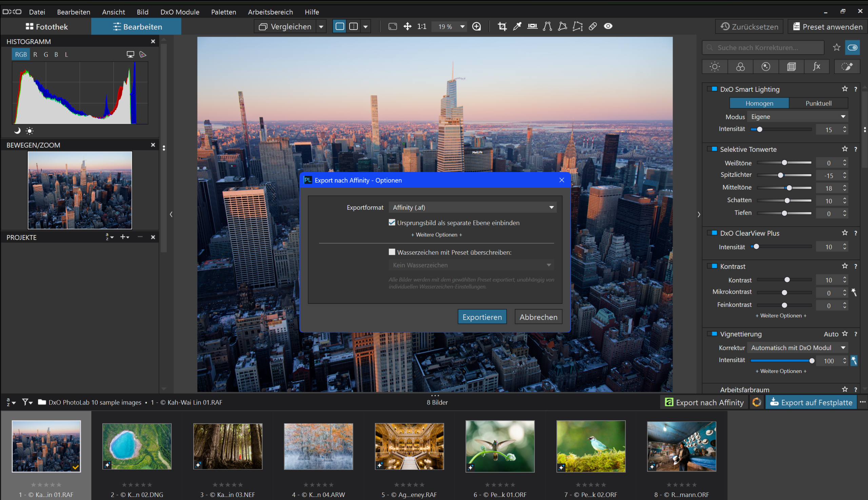
Task: Open view mode dropdown arrow
Action: pos(366,26)
